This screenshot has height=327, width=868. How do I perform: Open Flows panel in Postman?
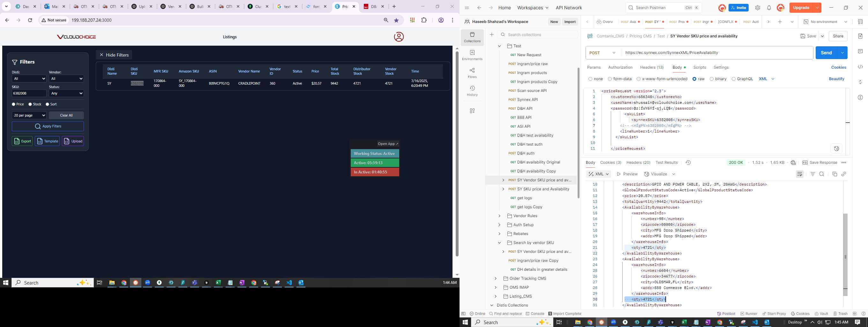click(472, 73)
